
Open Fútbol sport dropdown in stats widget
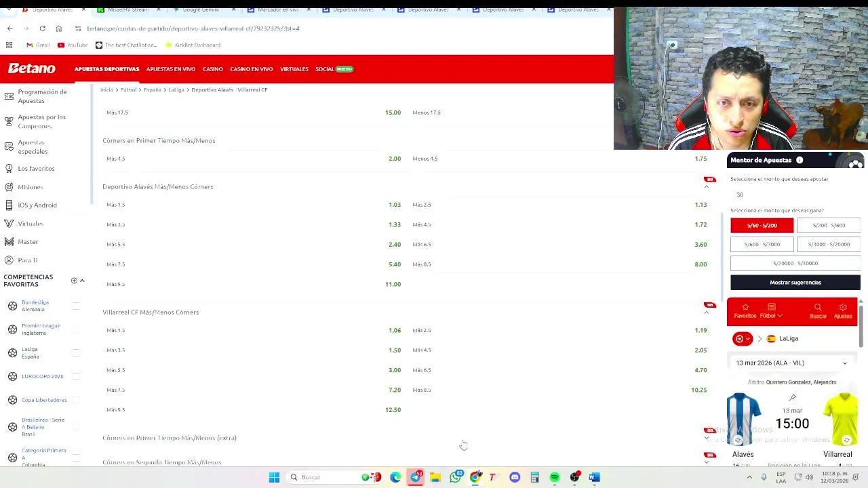(770, 311)
